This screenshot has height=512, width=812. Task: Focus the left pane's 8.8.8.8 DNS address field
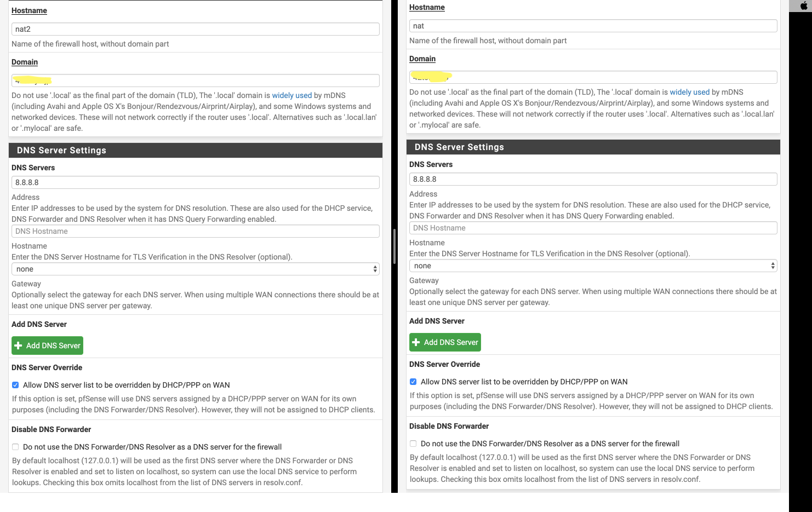(195, 182)
